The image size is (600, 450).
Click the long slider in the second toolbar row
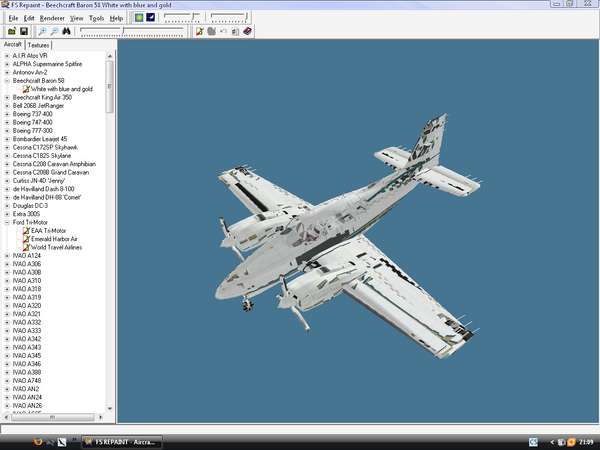(x=132, y=31)
